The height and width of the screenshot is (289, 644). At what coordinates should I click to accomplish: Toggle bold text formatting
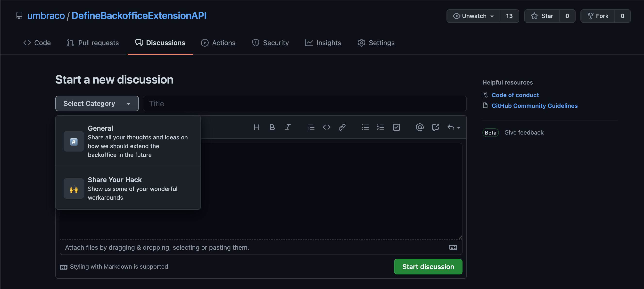[x=272, y=127]
